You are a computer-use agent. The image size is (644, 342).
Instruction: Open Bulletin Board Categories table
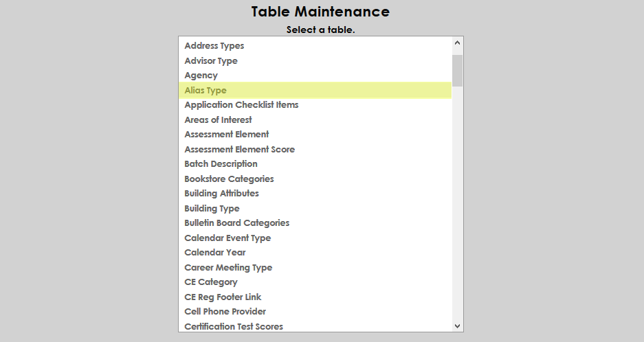[236, 223]
